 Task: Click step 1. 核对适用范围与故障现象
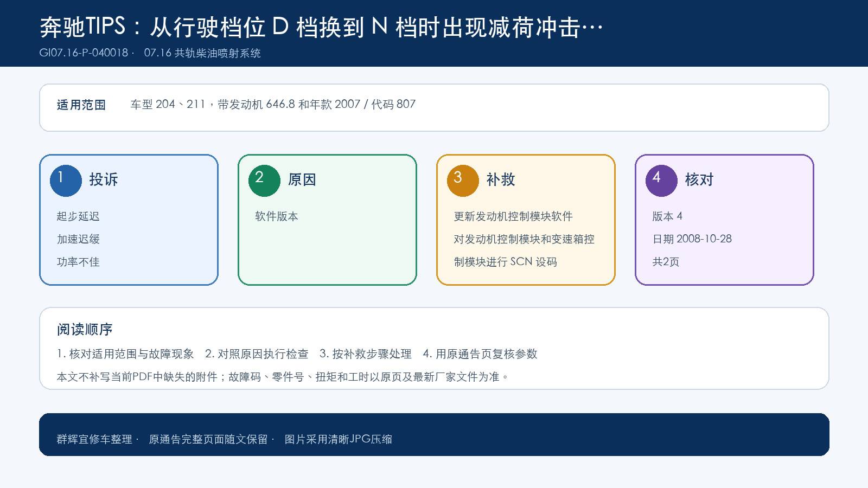click(125, 354)
